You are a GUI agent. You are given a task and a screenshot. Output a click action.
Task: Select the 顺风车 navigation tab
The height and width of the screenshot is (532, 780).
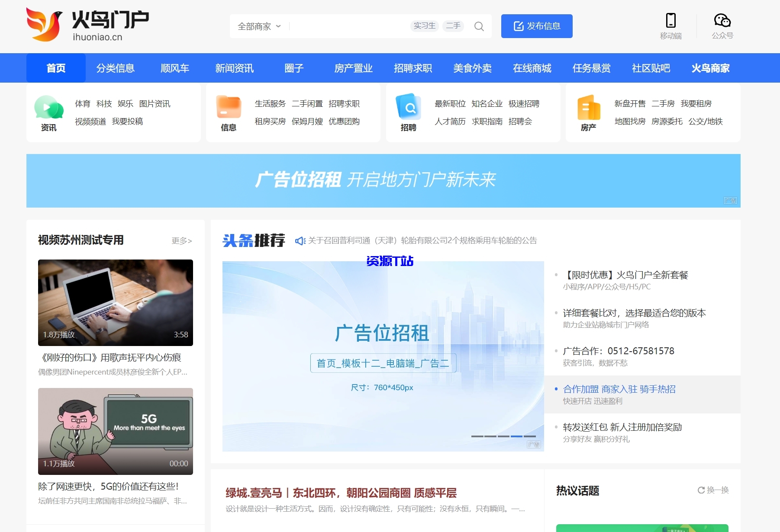click(174, 68)
